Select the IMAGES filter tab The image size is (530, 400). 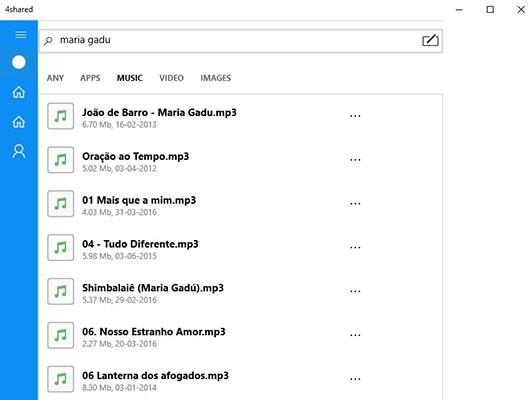pyautogui.click(x=216, y=78)
